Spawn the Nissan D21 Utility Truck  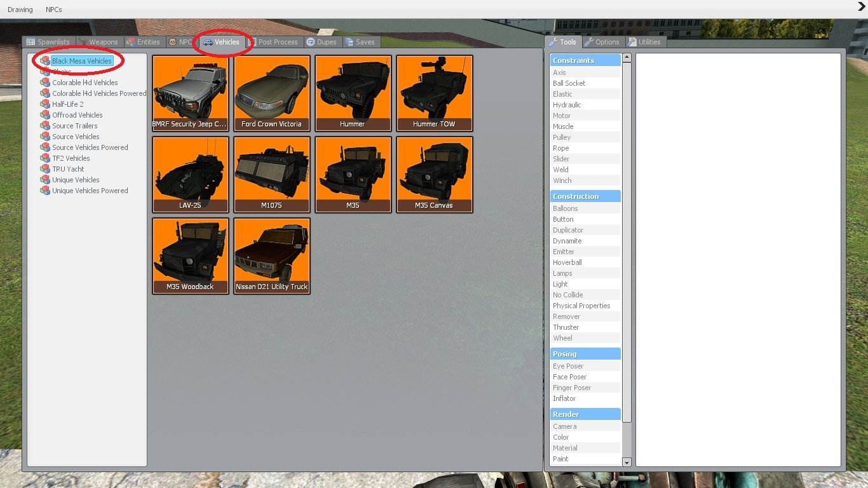(x=271, y=256)
